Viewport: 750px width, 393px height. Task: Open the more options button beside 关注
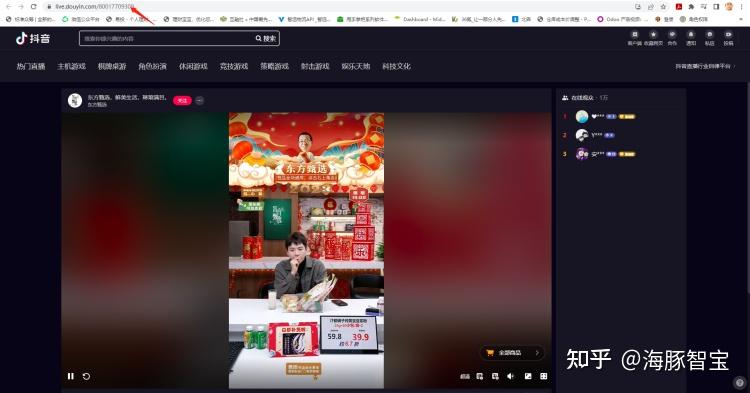tap(199, 100)
